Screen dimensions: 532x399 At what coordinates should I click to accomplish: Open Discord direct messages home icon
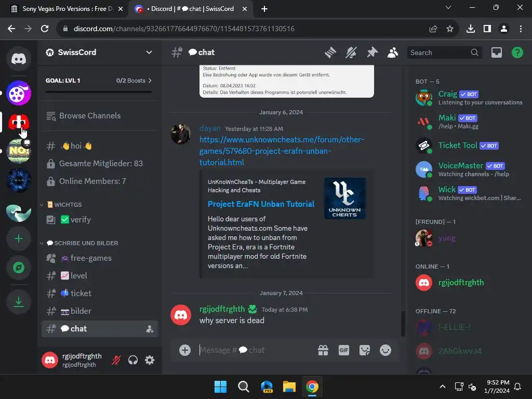pos(19,59)
